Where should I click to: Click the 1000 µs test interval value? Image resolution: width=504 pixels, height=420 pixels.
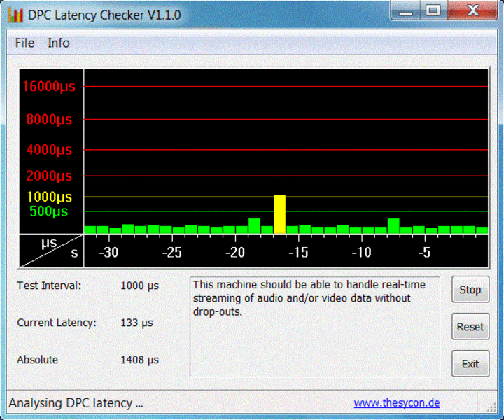click(139, 286)
